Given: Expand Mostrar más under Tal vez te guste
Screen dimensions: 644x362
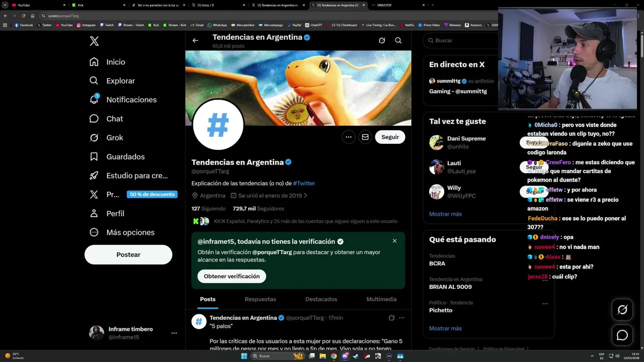Looking at the screenshot, I should coord(445,214).
